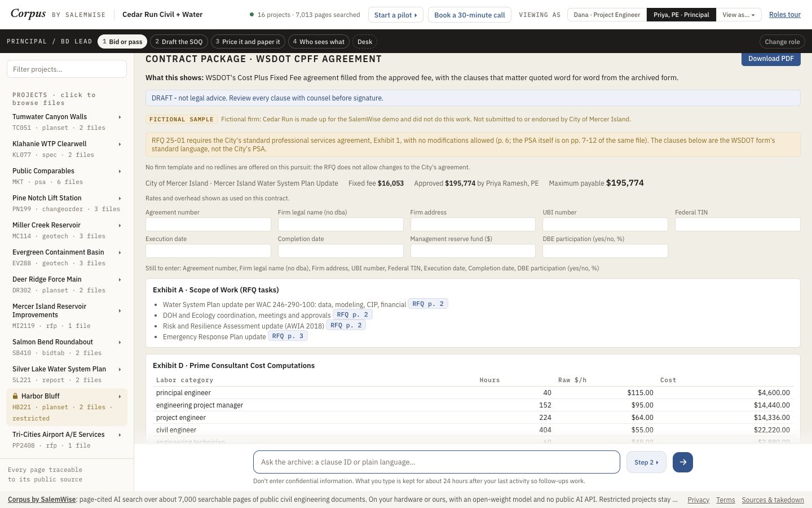Image resolution: width=812 pixels, height=508 pixels.
Task: Click the Ask the archive input box
Action: [436, 462]
